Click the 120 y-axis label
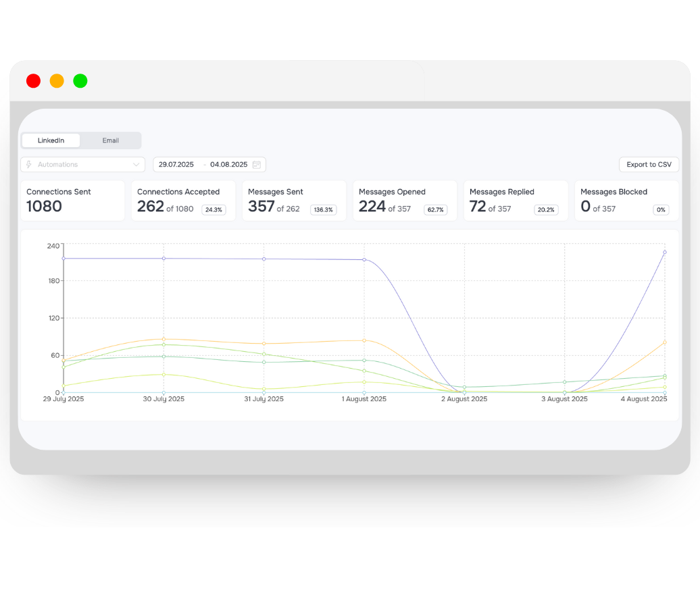 pyautogui.click(x=53, y=318)
